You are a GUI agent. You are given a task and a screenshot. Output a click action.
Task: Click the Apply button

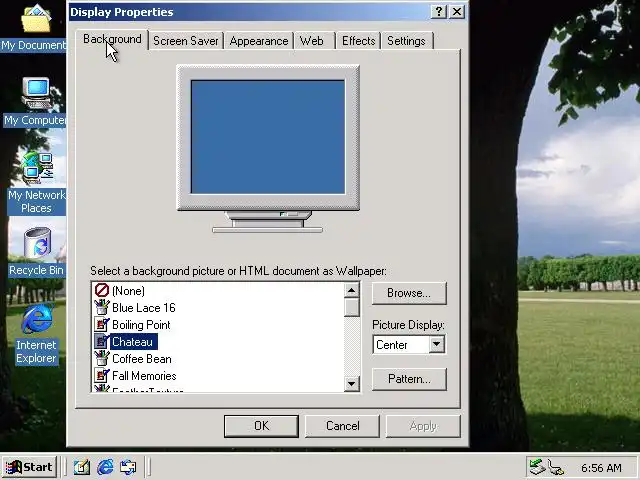pyautogui.click(x=423, y=426)
